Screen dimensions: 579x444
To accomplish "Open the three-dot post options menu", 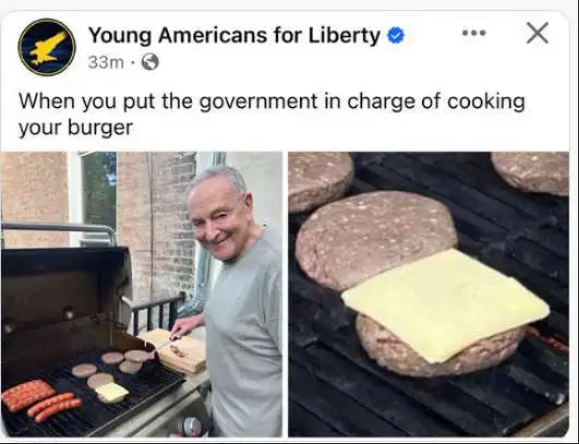I will tap(474, 33).
